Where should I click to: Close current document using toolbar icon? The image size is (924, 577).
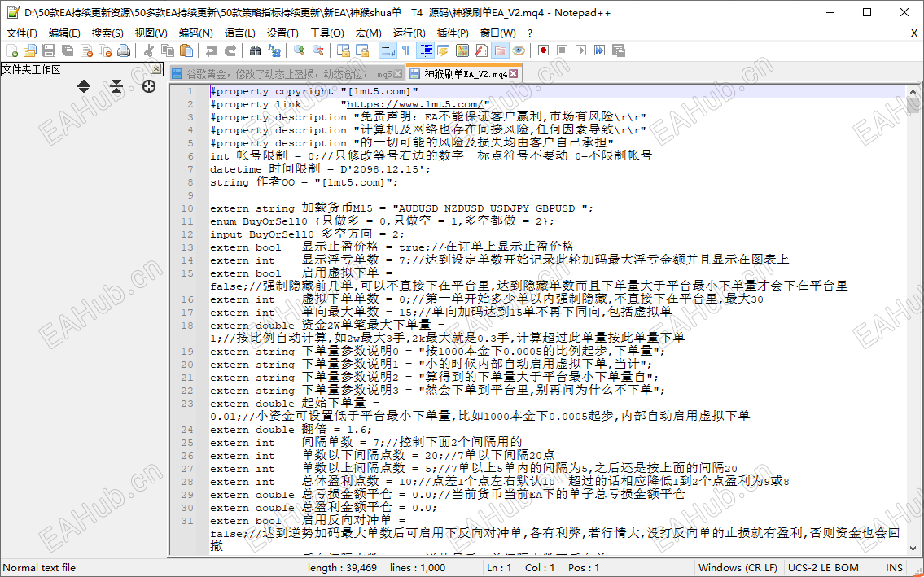pyautogui.click(x=86, y=50)
